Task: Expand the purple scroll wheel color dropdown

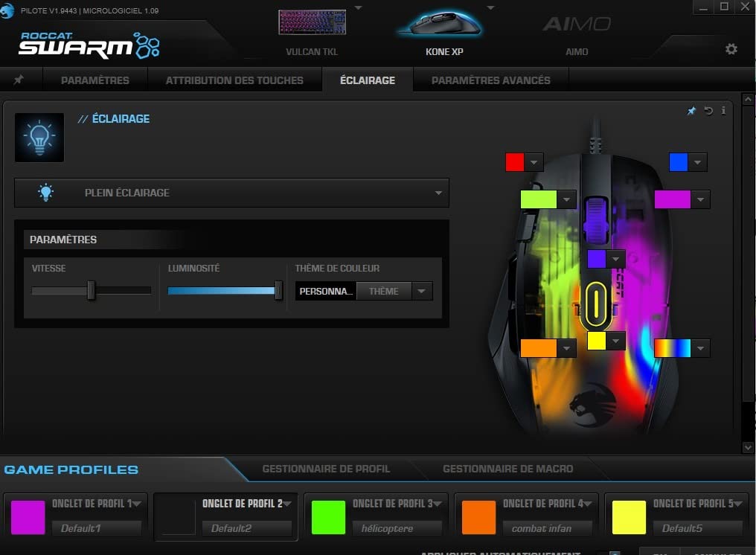Action: pos(615,259)
